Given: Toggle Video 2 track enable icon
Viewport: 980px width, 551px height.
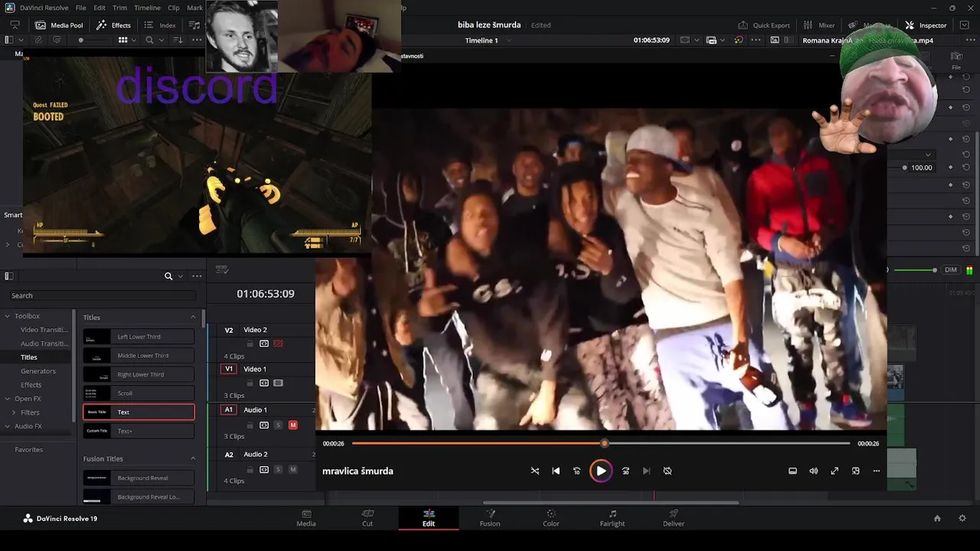Looking at the screenshot, I should click(278, 344).
